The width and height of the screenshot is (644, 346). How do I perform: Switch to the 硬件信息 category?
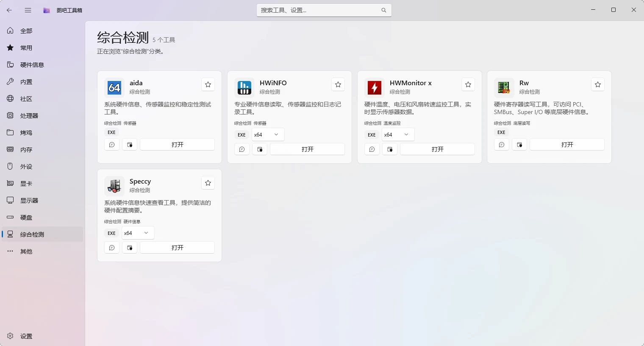42,64
